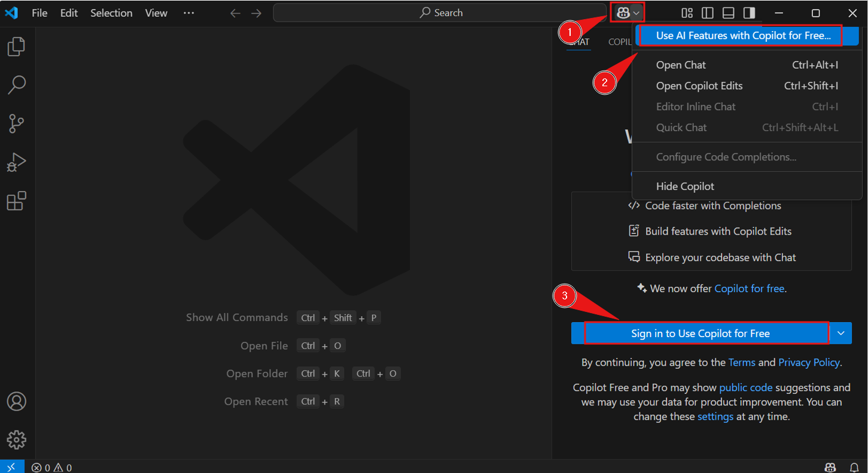Image resolution: width=868 pixels, height=473 pixels.
Task: Open remote window from status bar
Action: [11, 467]
